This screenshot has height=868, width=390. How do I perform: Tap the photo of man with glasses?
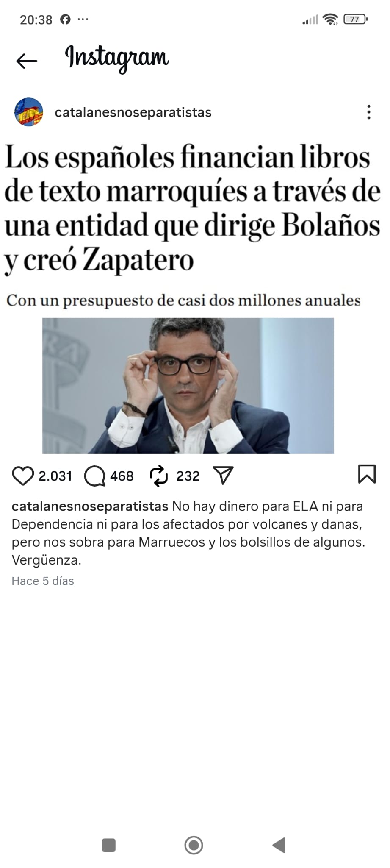(188, 386)
